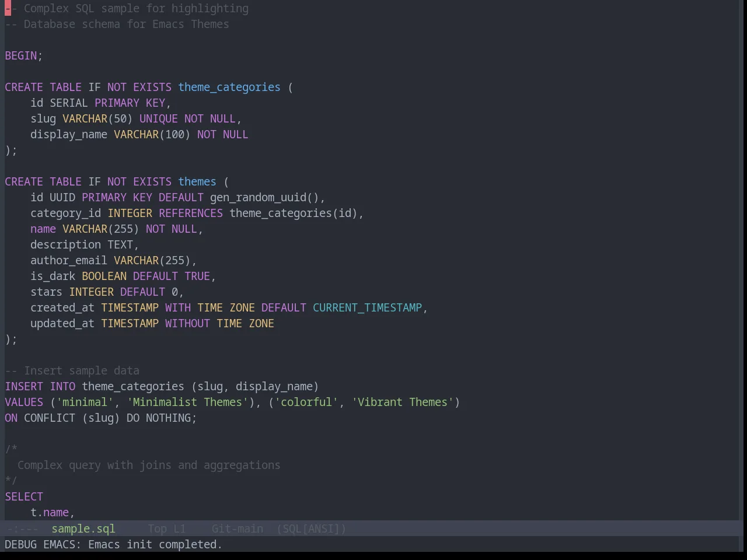Click the cursor at start of first line
The height and width of the screenshot is (560, 747).
point(8,8)
